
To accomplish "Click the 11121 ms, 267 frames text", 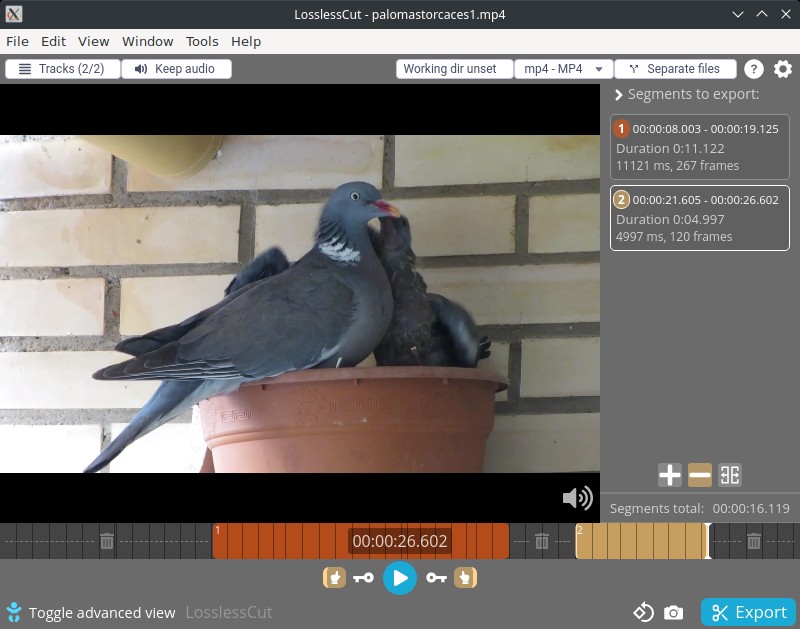I will click(677, 166).
